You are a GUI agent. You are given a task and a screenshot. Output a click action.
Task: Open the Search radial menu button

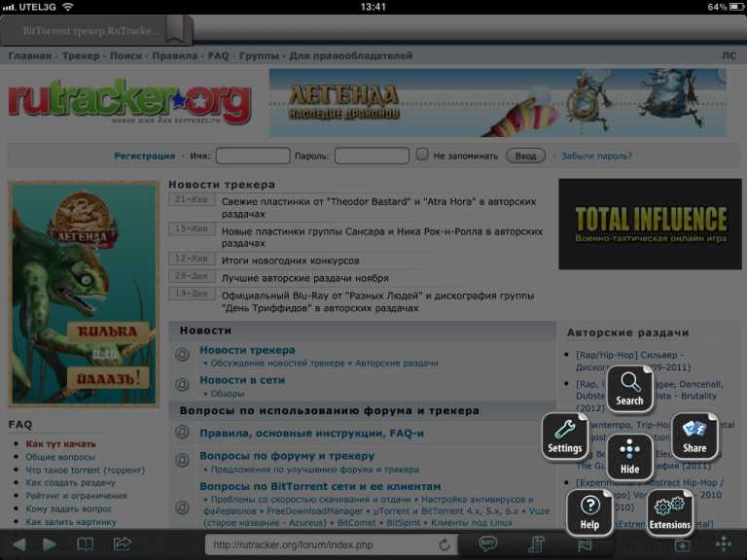(629, 388)
